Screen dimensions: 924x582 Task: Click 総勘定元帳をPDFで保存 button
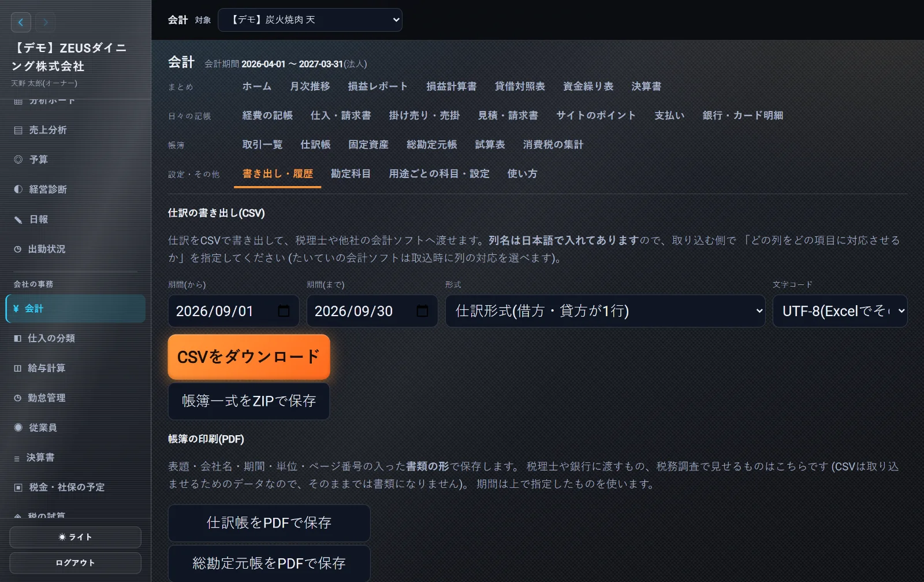269,563
